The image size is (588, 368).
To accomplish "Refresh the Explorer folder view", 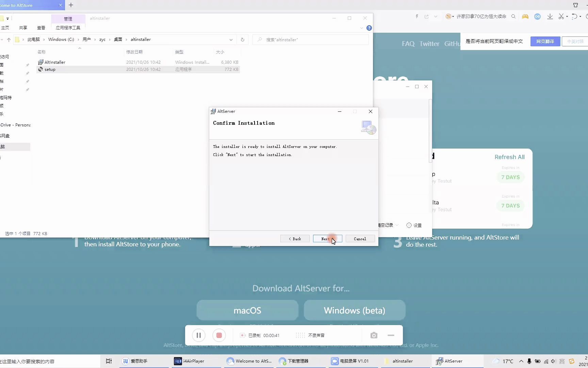I will pos(243,40).
